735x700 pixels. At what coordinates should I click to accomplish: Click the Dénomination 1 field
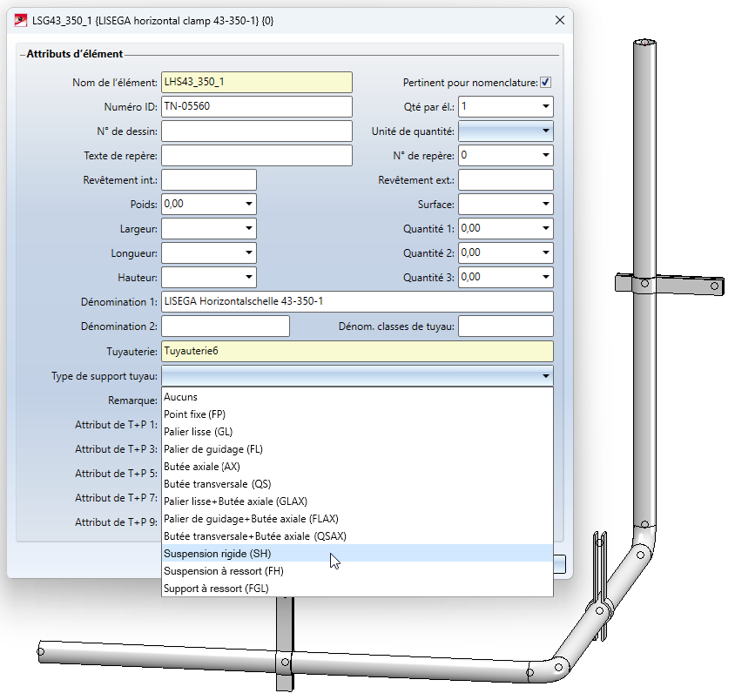[357, 301]
